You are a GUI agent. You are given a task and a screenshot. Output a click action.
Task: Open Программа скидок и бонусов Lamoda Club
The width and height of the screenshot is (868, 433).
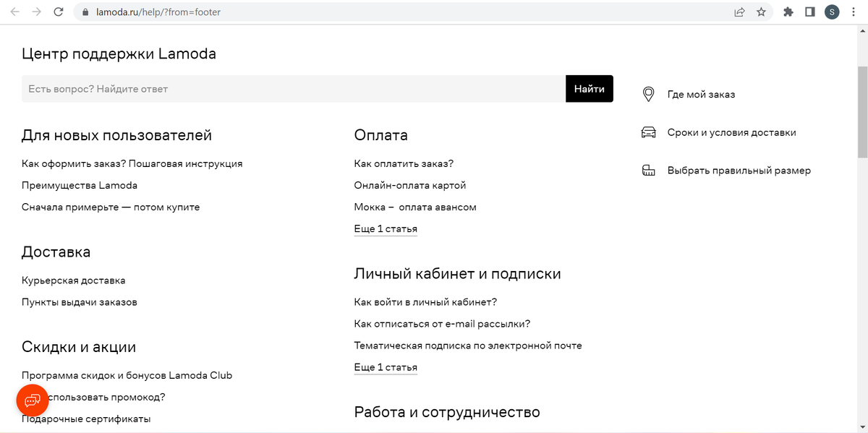(127, 375)
